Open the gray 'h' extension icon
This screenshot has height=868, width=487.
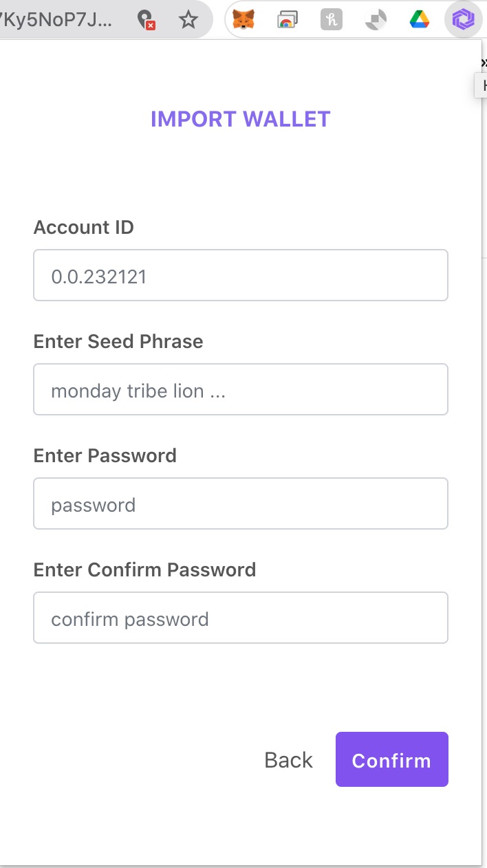tap(332, 20)
